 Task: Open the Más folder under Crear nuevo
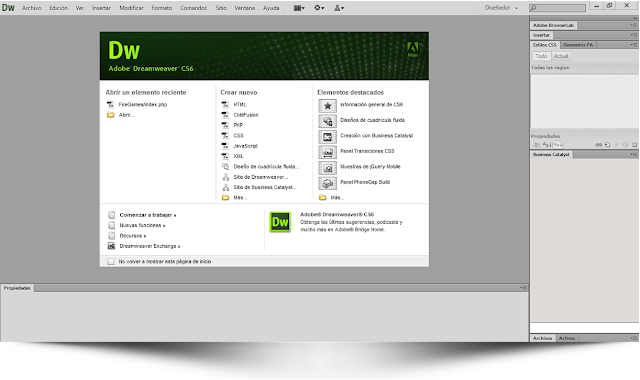tap(235, 198)
